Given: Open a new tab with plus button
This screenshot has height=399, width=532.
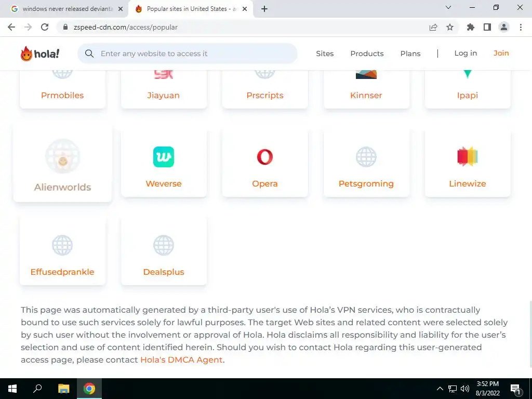Looking at the screenshot, I should (264, 9).
